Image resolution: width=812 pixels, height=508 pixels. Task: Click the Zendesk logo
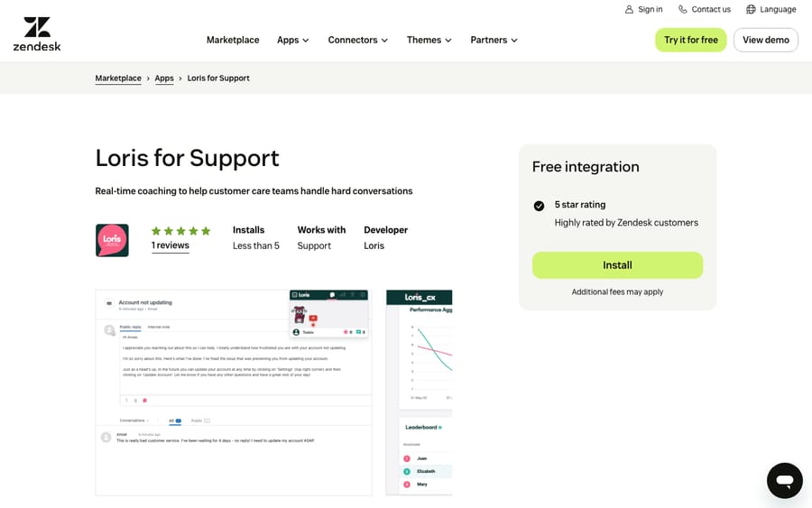(x=37, y=34)
